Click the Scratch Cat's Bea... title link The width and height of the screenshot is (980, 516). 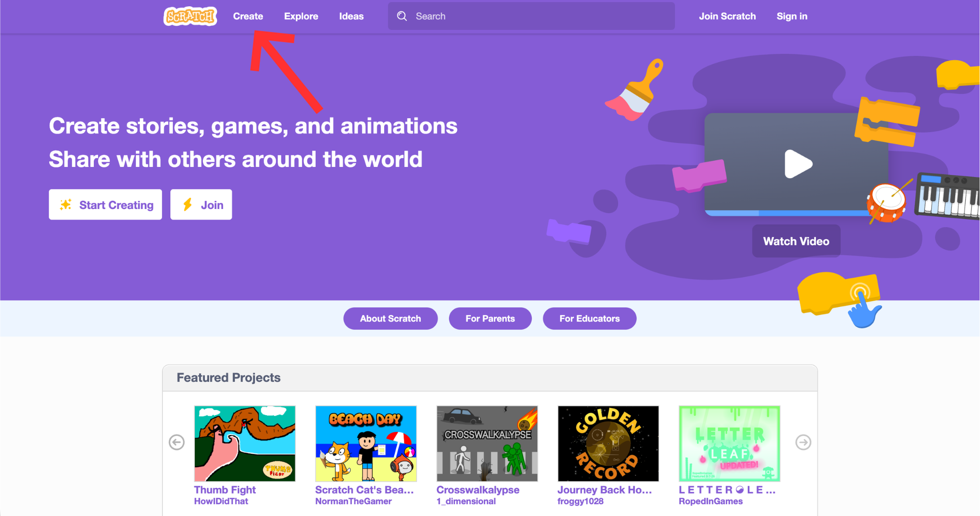point(364,490)
